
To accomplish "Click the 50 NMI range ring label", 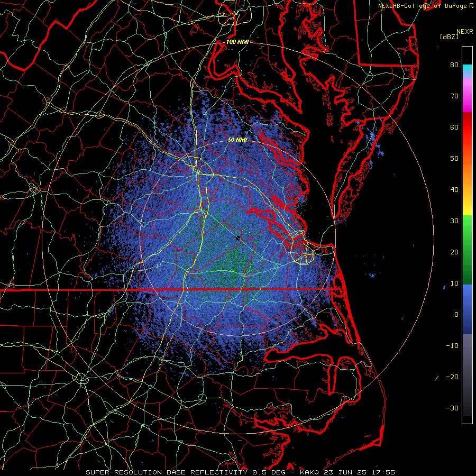I will click(x=237, y=140).
